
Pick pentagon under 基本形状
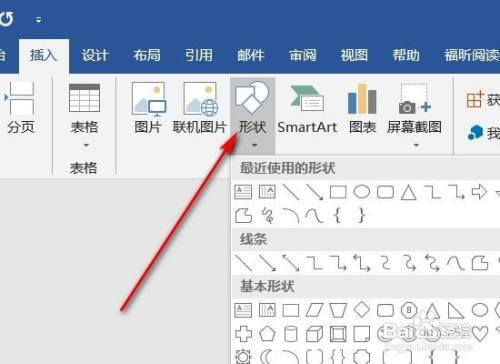coord(267,334)
